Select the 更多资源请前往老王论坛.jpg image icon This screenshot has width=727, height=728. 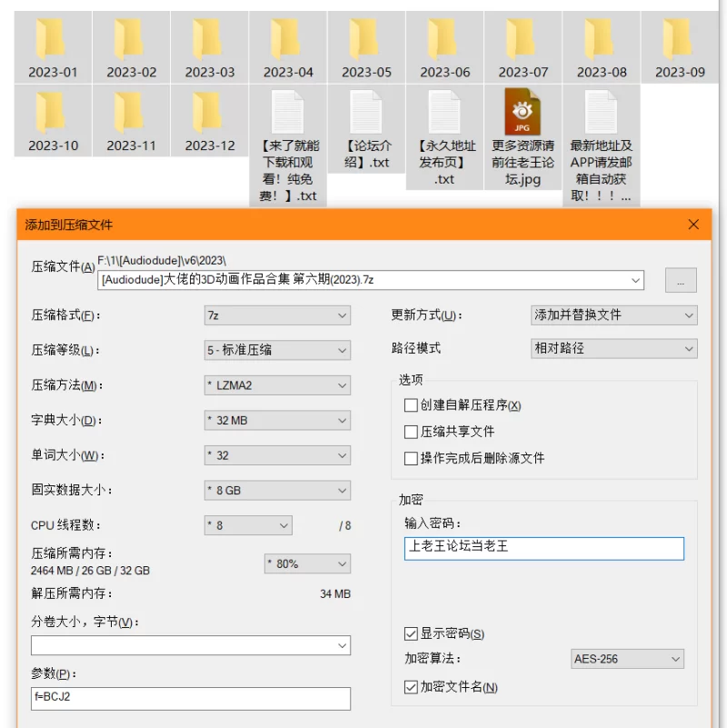(523, 112)
